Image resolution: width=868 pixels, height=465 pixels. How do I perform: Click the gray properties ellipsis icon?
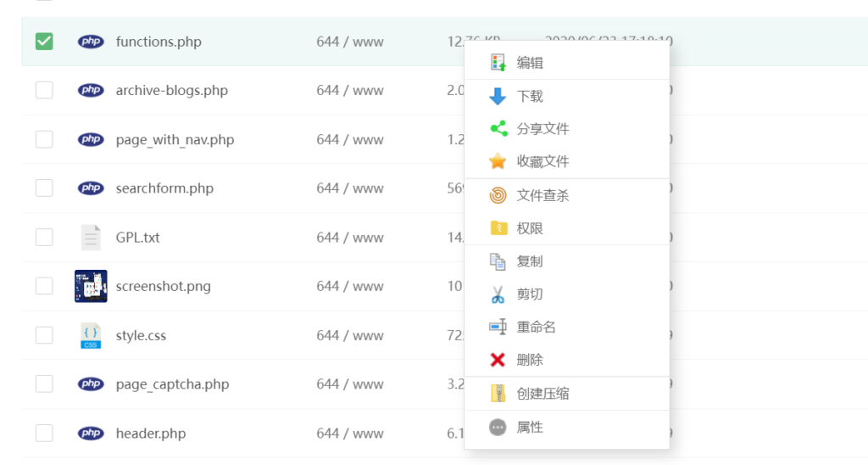tap(498, 428)
